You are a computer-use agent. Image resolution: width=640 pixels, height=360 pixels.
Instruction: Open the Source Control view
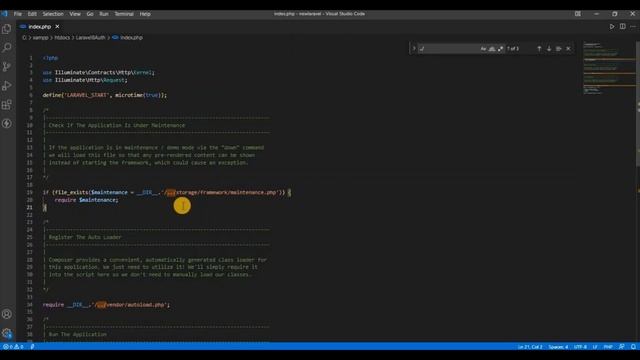coord(7,67)
